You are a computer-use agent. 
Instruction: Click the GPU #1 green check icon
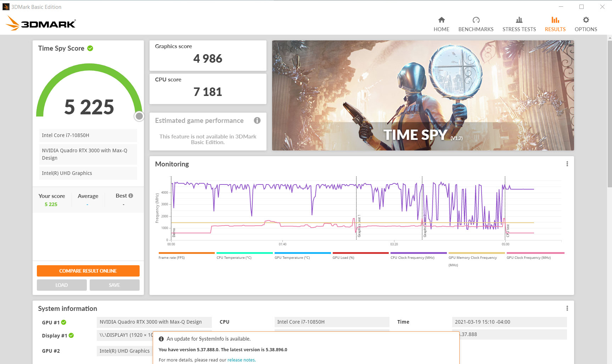click(x=64, y=322)
